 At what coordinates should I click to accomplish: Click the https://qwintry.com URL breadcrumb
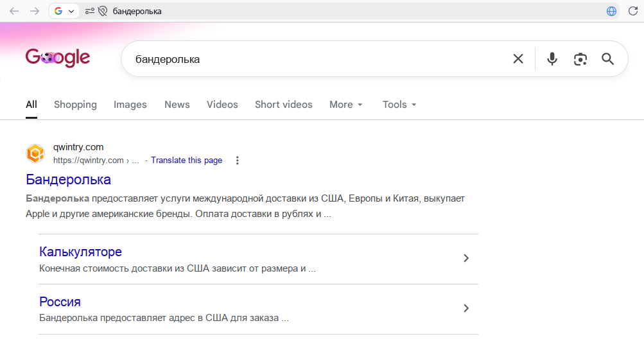tap(96, 161)
